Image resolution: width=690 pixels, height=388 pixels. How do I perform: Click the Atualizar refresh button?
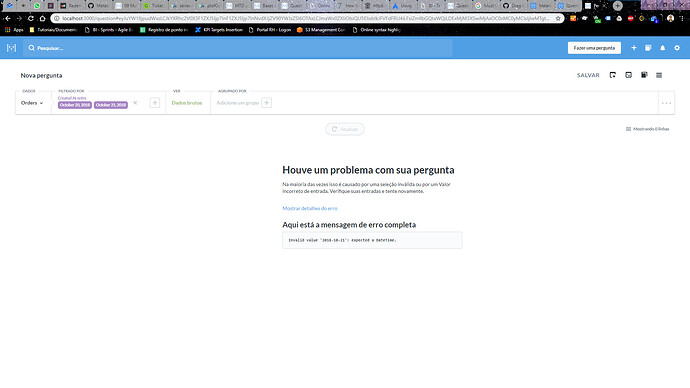[x=345, y=129]
